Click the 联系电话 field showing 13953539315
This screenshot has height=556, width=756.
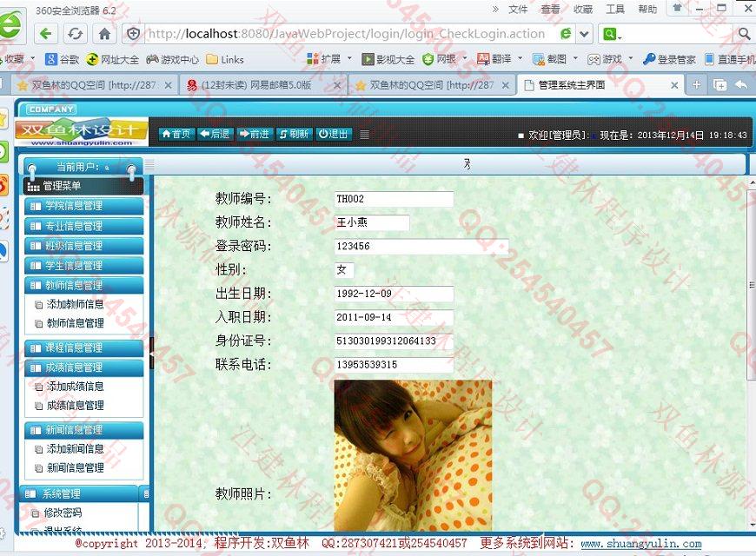coord(394,365)
